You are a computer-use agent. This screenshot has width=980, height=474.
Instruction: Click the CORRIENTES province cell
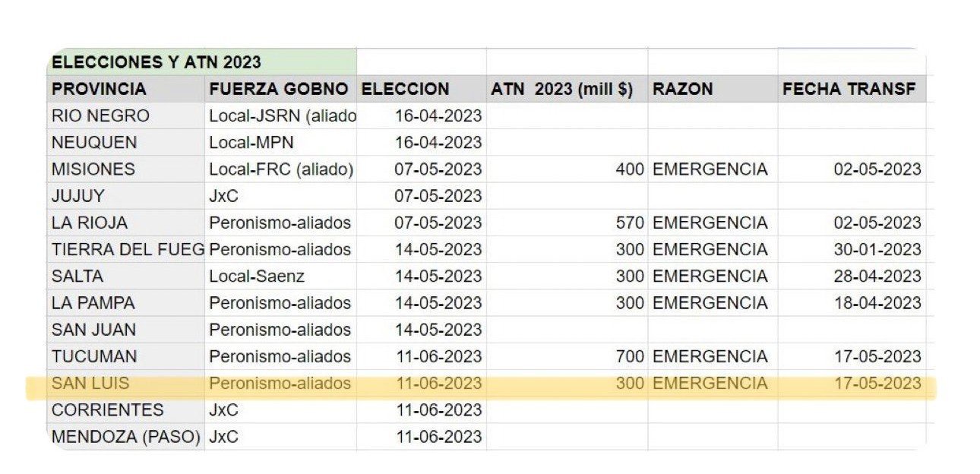[x=107, y=410]
